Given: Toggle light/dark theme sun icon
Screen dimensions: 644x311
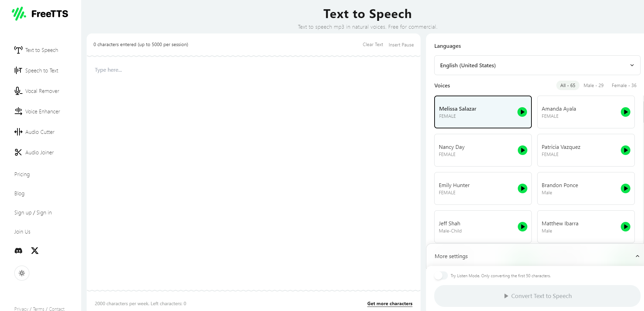Looking at the screenshot, I should [22, 273].
